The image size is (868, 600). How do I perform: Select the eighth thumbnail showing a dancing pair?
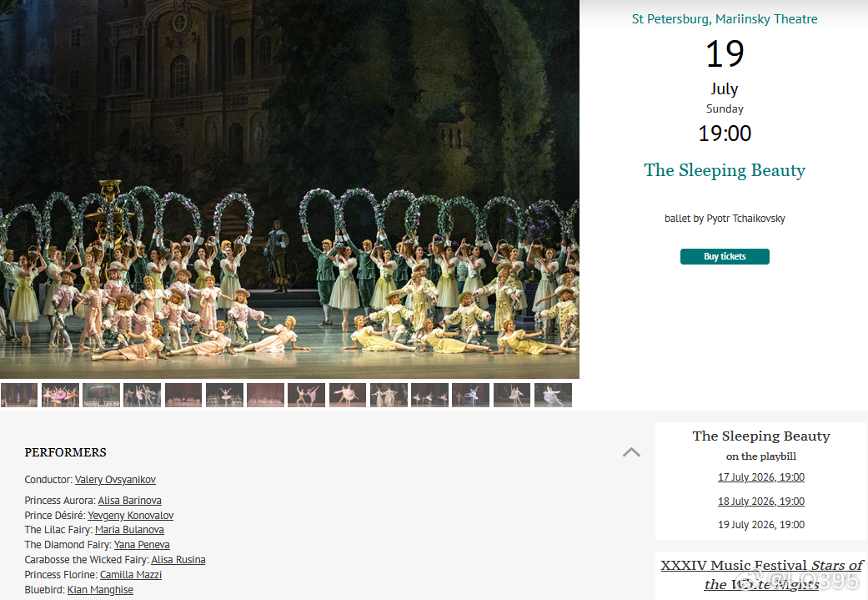click(306, 395)
